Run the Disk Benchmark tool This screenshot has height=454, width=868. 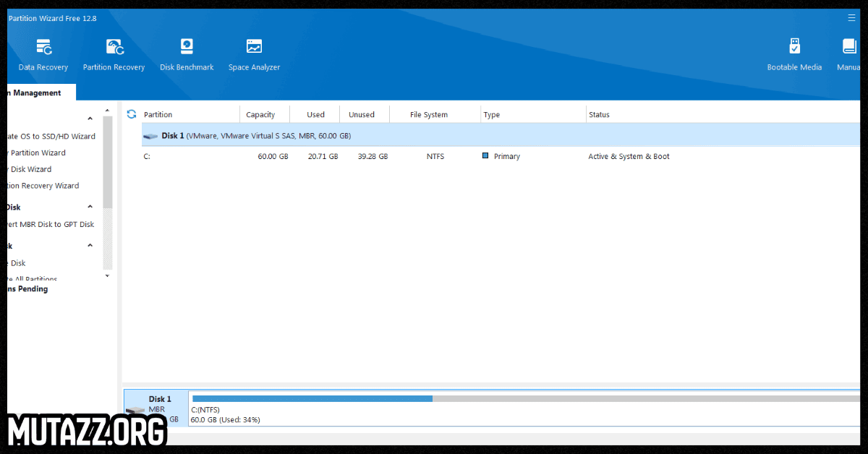tap(187, 54)
